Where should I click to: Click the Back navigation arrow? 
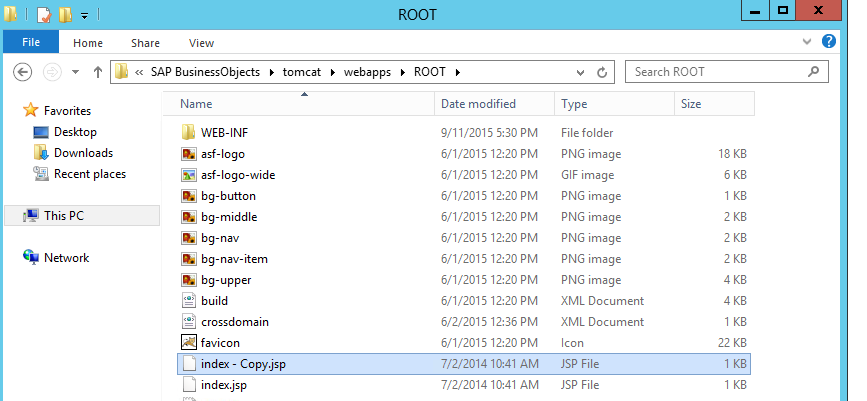22,72
